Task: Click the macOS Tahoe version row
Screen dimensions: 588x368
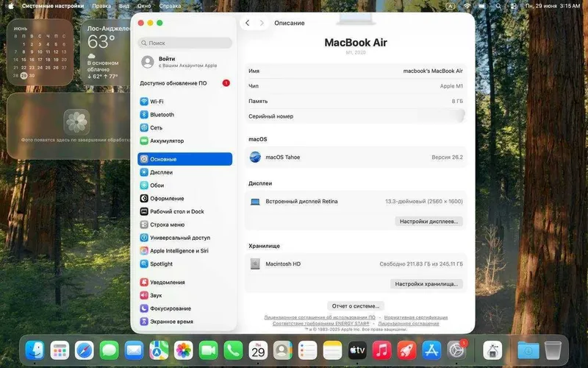Action: (356, 157)
